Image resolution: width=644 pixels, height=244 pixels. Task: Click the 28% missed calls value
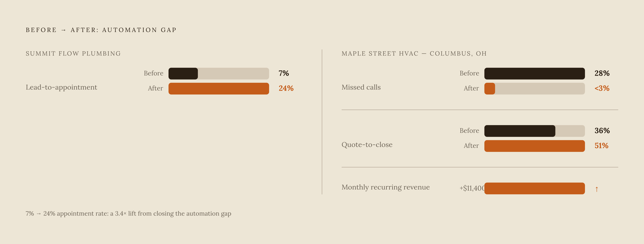pos(602,73)
